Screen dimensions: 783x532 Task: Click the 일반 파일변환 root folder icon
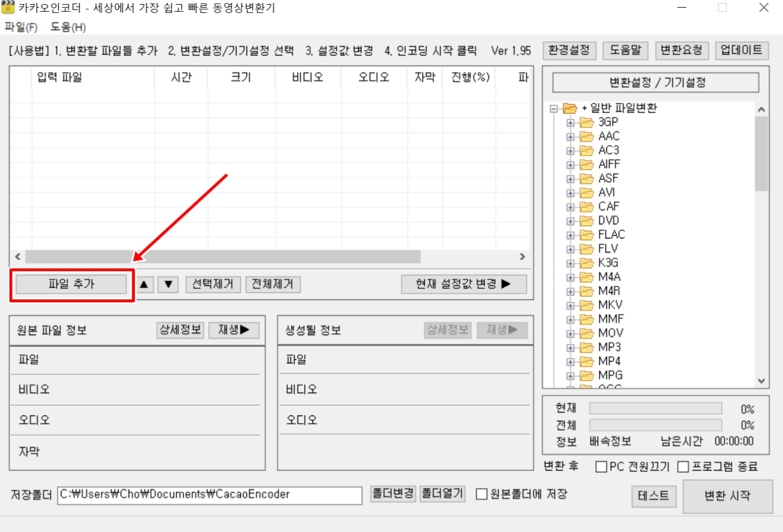click(x=570, y=108)
